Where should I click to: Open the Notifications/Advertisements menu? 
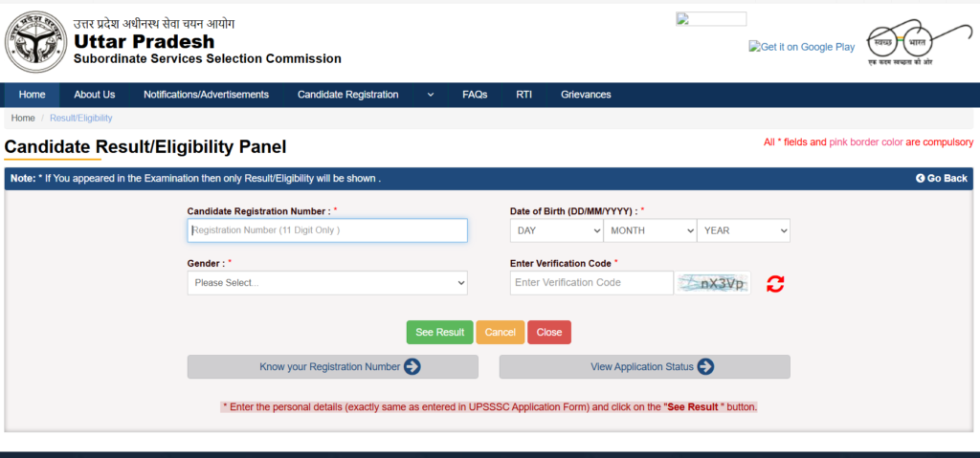tap(207, 95)
